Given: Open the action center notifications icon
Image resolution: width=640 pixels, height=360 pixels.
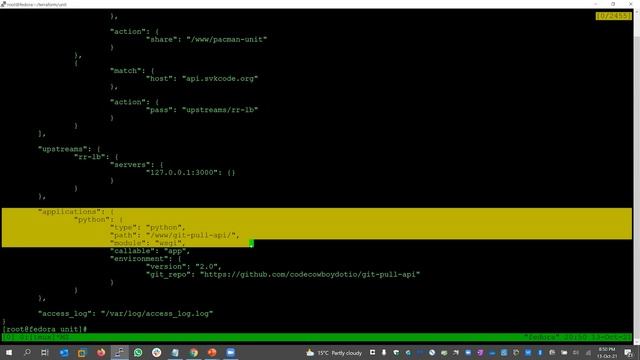Looking at the screenshot, I should coord(629,353).
